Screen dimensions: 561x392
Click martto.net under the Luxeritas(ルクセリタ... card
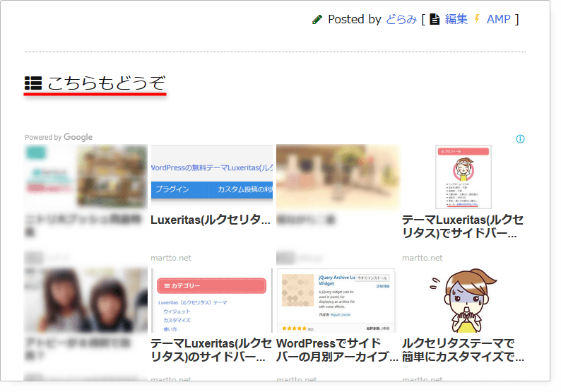coord(171,258)
